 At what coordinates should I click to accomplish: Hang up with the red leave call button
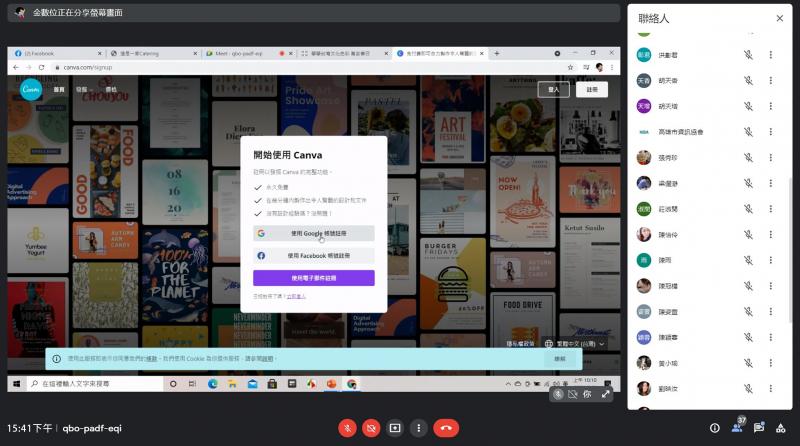click(446, 428)
